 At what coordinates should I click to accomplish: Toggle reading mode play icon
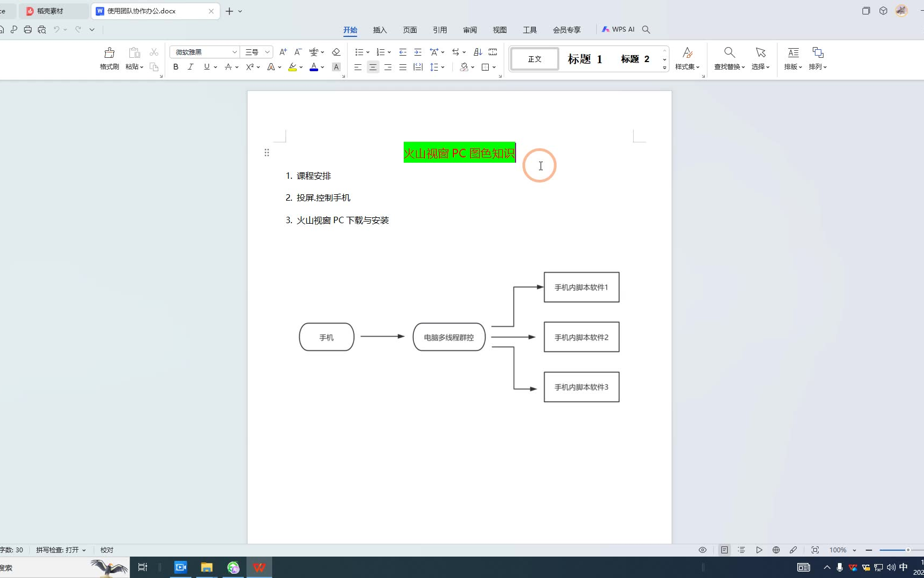[759, 550]
